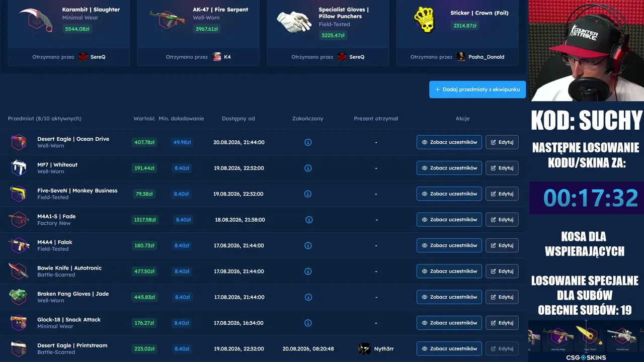Click the info icon in the M4A1-S Fade row
This screenshot has width=644, height=362.
(x=309, y=220)
